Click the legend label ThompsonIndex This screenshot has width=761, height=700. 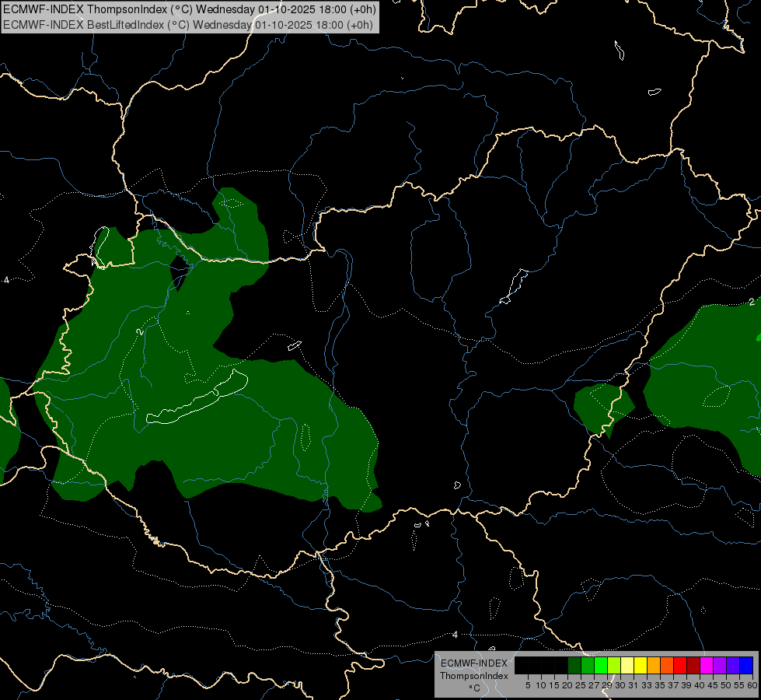click(x=474, y=676)
